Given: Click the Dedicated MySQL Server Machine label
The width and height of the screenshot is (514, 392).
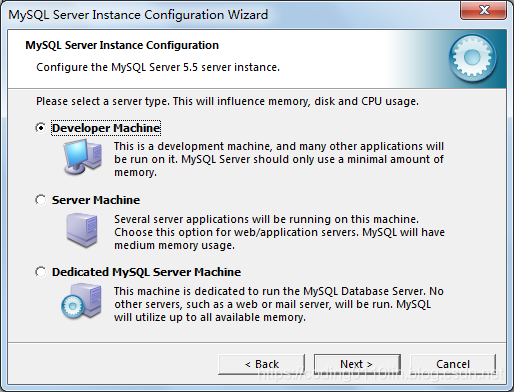Looking at the screenshot, I should [146, 272].
